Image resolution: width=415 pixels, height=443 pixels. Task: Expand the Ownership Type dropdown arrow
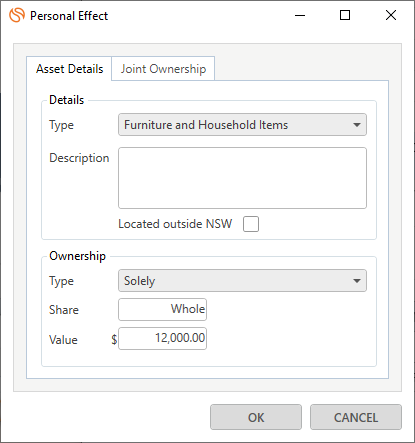point(357,281)
